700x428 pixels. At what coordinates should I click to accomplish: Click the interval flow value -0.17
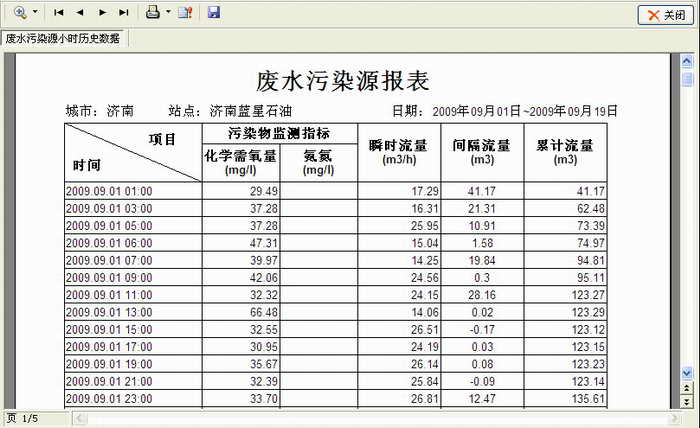[x=482, y=330]
